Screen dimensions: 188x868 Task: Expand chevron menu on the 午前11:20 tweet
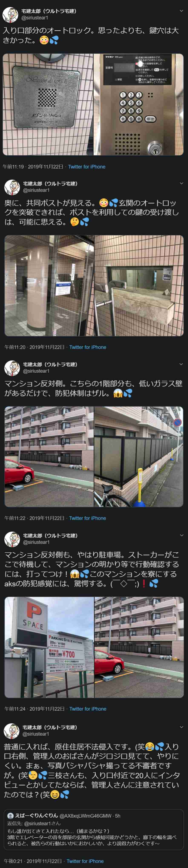[182, 183]
